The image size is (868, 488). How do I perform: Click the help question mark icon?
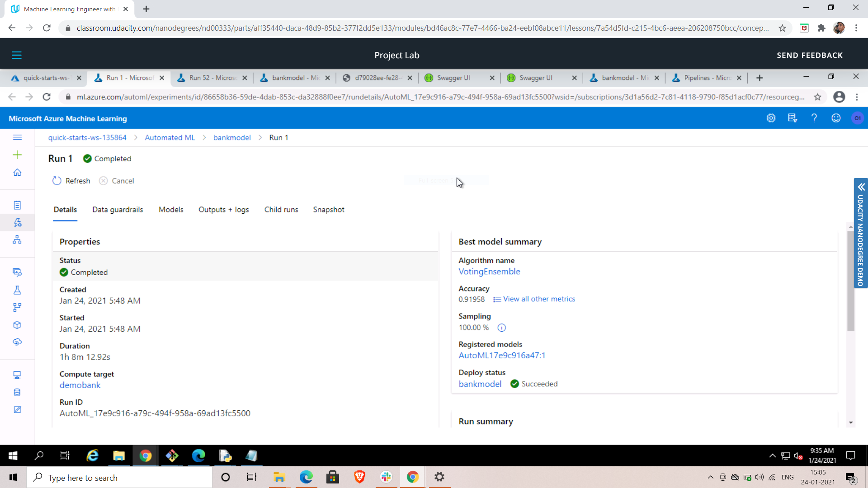point(814,118)
